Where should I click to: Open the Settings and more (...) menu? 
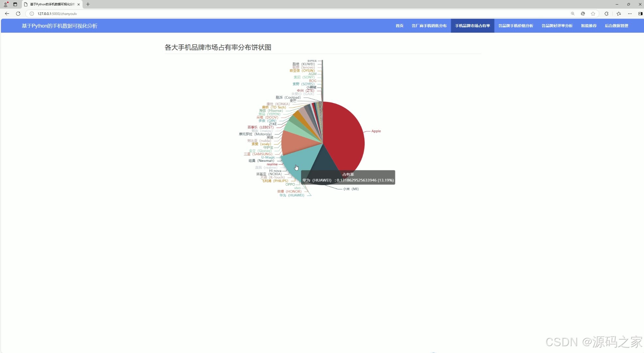(x=630, y=14)
